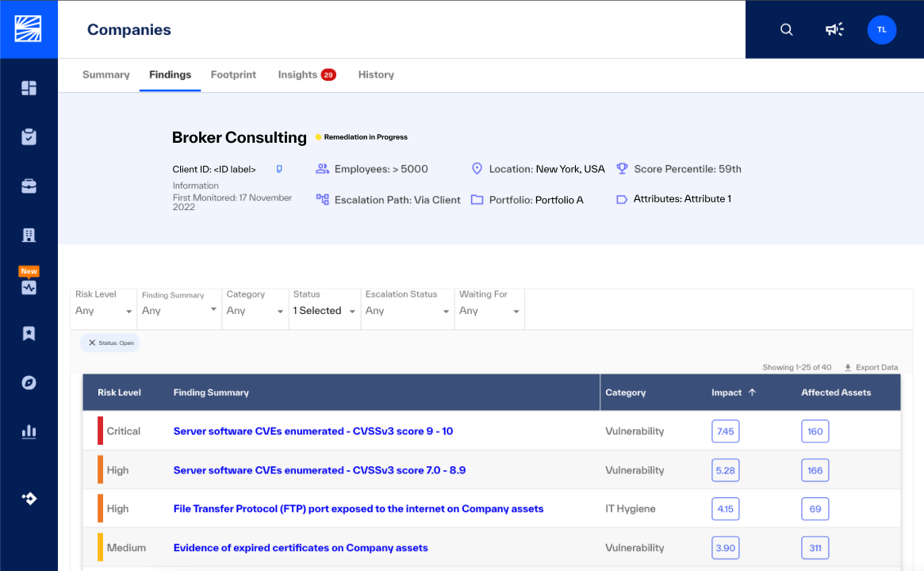Viewport: 924px width, 571px height.
Task: Switch to the Footprint tab
Action: click(233, 75)
